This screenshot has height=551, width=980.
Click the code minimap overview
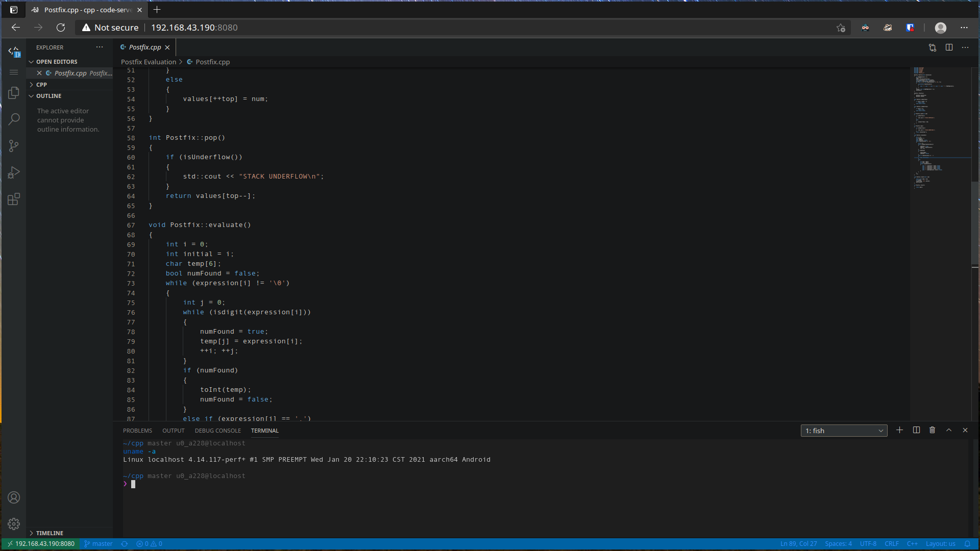(940, 244)
